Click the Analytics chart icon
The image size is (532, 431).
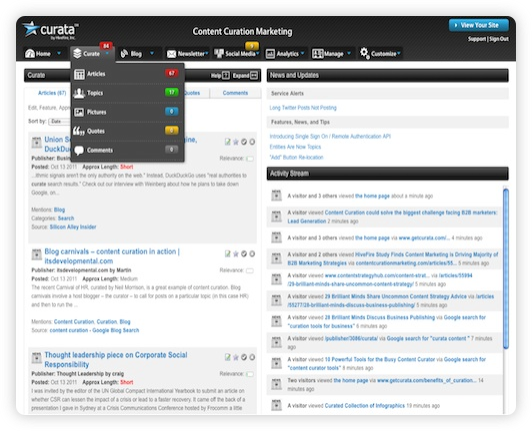270,54
